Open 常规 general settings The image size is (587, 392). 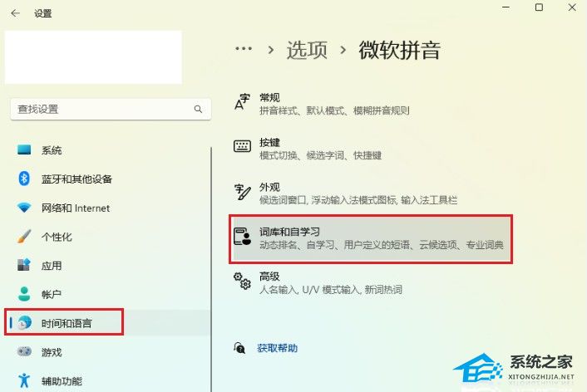(x=371, y=104)
